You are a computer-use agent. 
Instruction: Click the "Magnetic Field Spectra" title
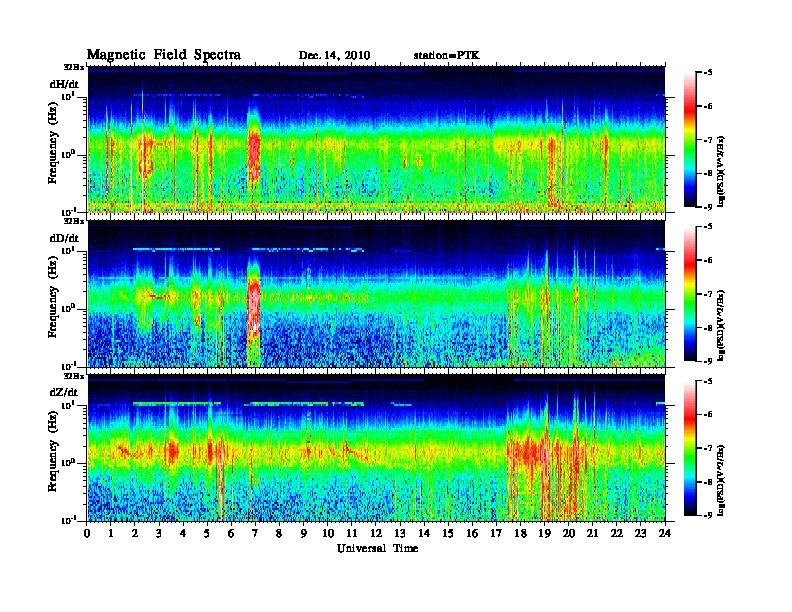pyautogui.click(x=164, y=55)
